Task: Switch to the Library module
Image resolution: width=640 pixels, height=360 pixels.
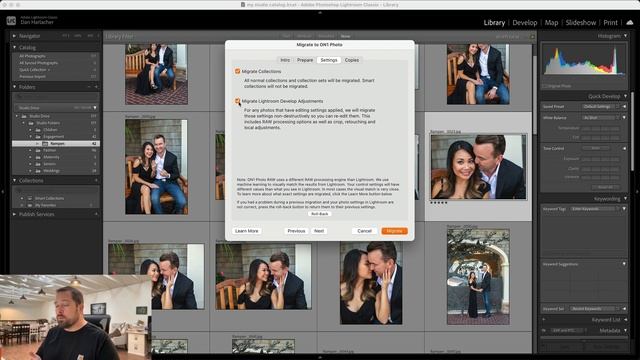Action: (x=494, y=23)
